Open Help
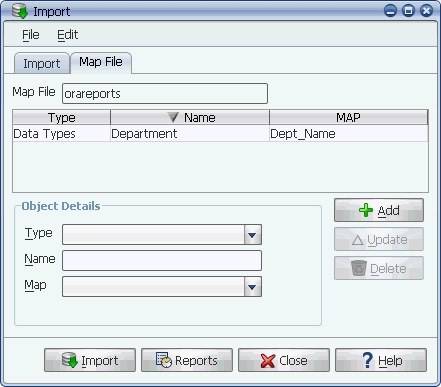Image resolution: width=441 pixels, height=387 pixels. pos(381,360)
